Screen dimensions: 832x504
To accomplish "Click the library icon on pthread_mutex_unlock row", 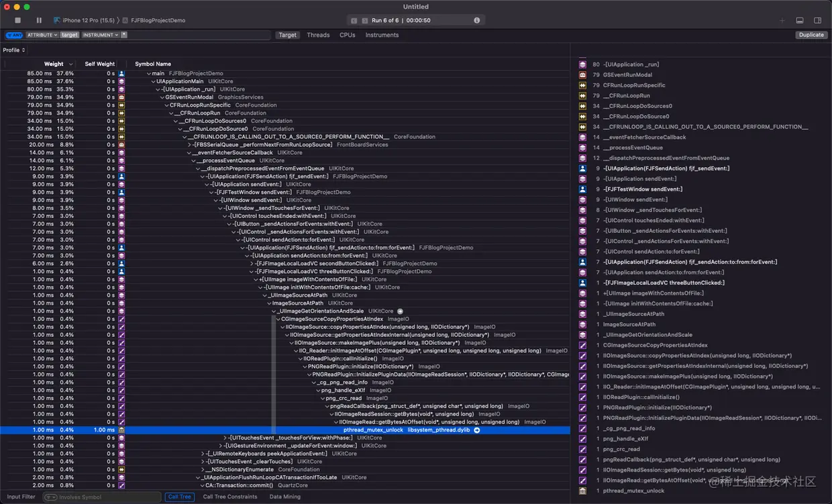I will (x=121, y=430).
